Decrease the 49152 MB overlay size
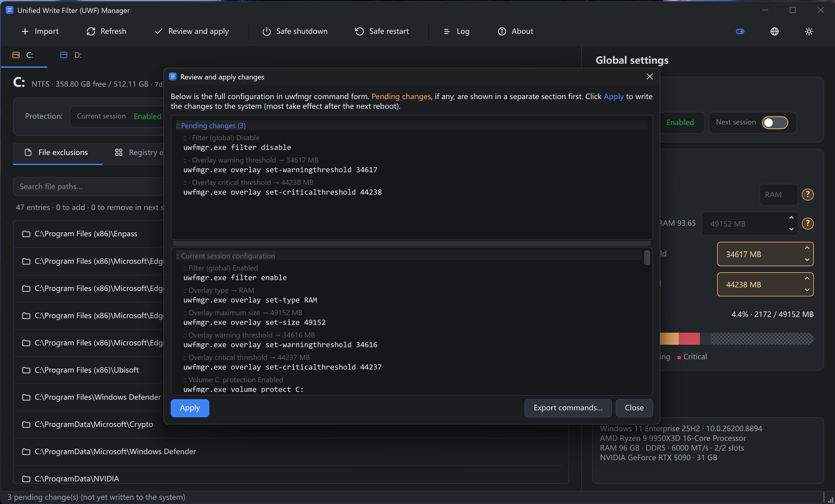The image size is (835, 504). tap(791, 229)
